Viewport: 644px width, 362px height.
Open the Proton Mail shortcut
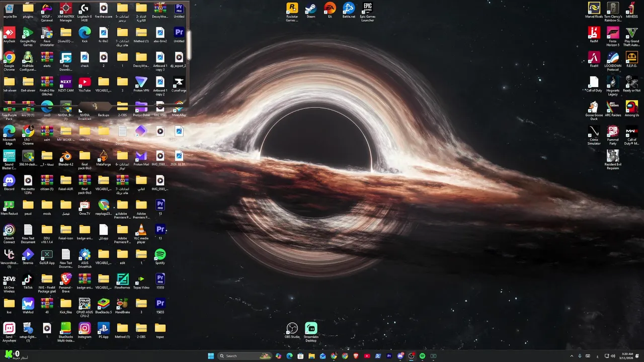tap(141, 159)
